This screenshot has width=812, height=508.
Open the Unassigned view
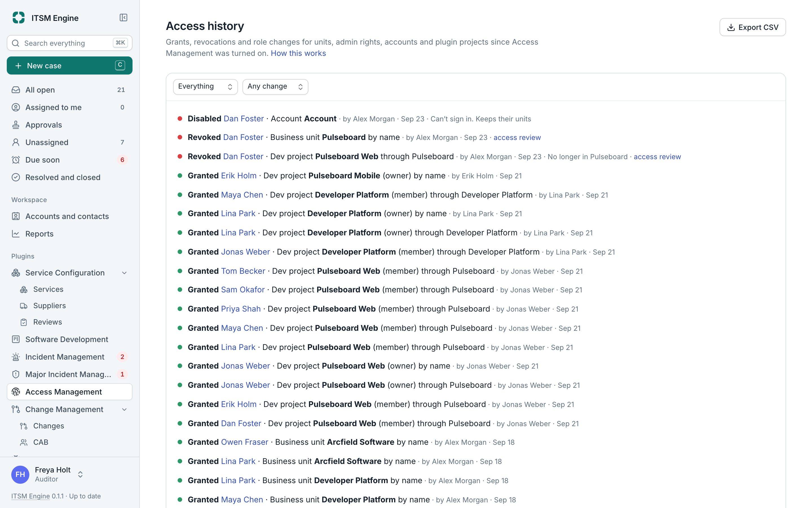pos(69,142)
